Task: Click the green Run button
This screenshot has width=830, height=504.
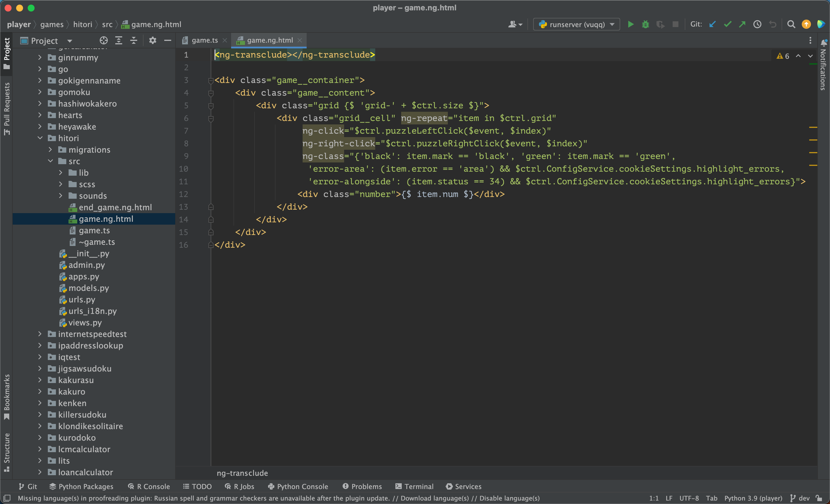Action: coord(631,24)
